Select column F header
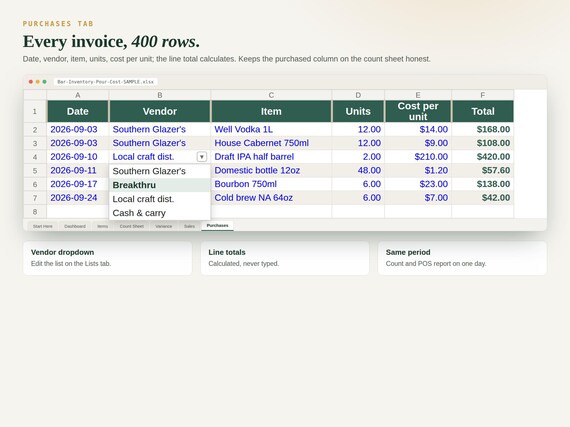570x427 pixels. (483, 95)
